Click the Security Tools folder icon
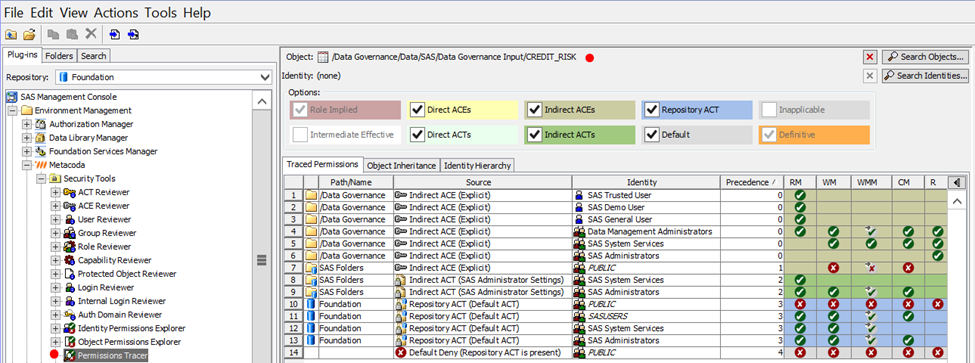The width and height of the screenshot is (975, 363). (55, 178)
